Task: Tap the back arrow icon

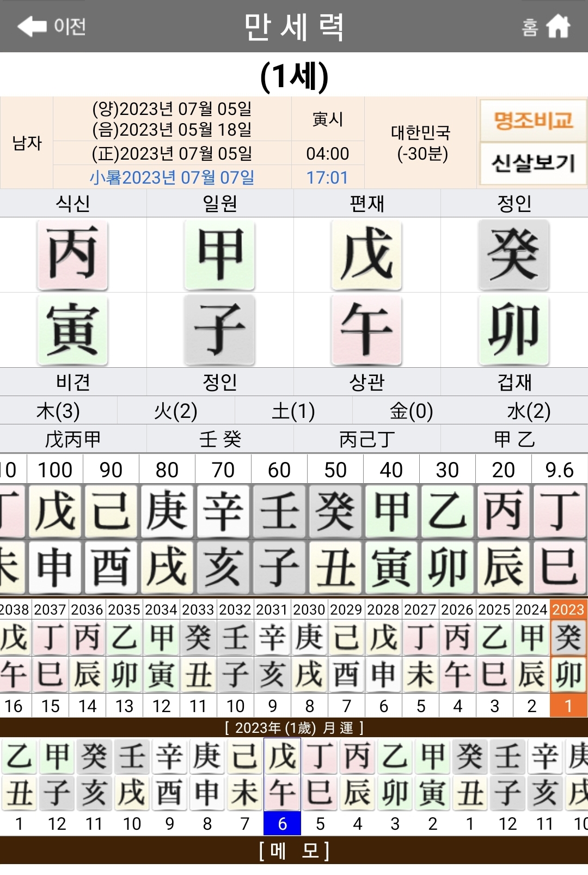Action: tap(32, 26)
